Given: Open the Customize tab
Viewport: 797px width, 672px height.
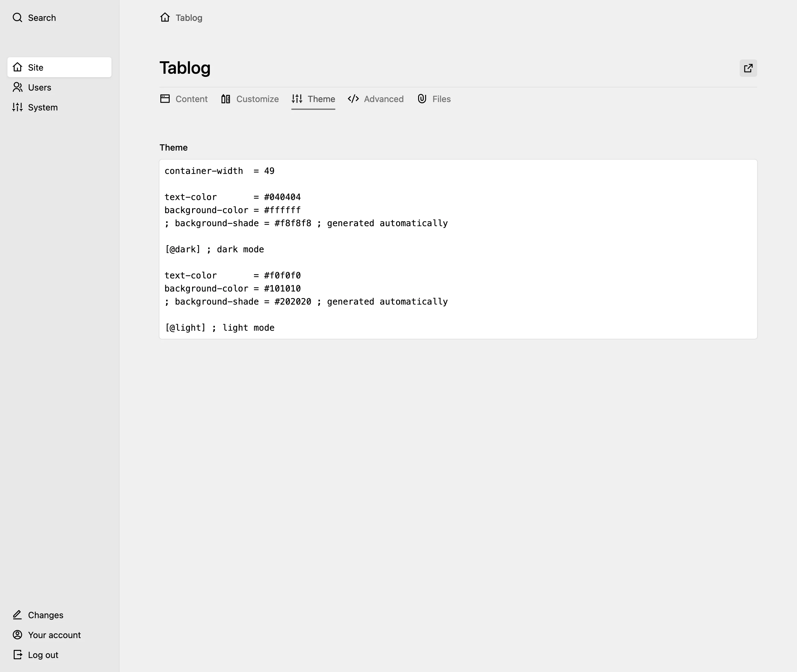Looking at the screenshot, I should click(257, 99).
